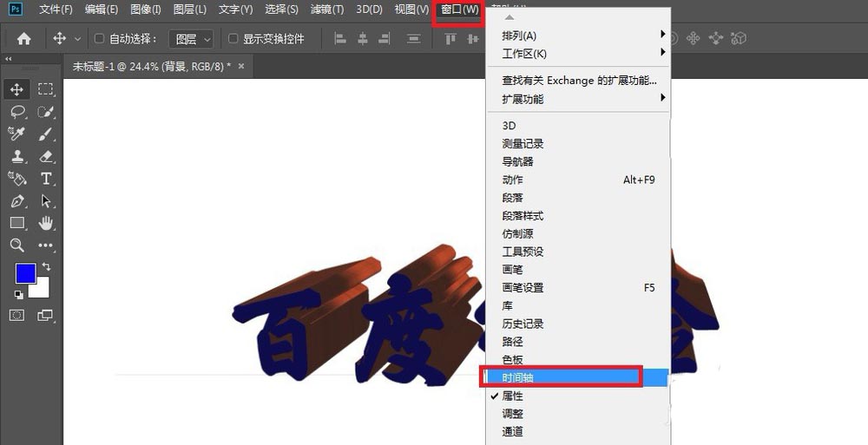The width and height of the screenshot is (868, 445).
Task: Open the 图层 auto-select dropdown
Action: 191,39
